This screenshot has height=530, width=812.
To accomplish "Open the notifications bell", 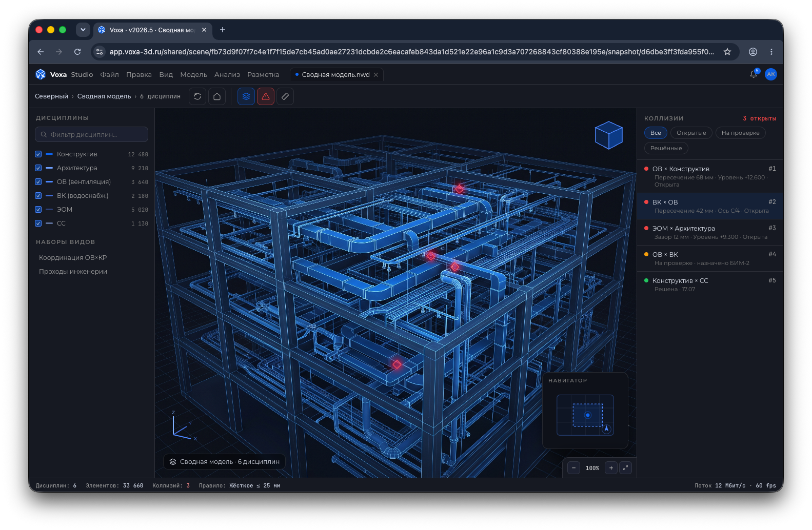I will coord(754,74).
